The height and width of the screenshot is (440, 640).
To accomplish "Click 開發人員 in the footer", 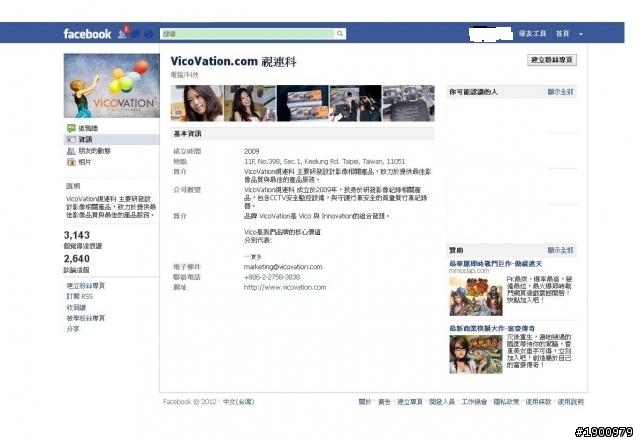I will coord(442,402).
